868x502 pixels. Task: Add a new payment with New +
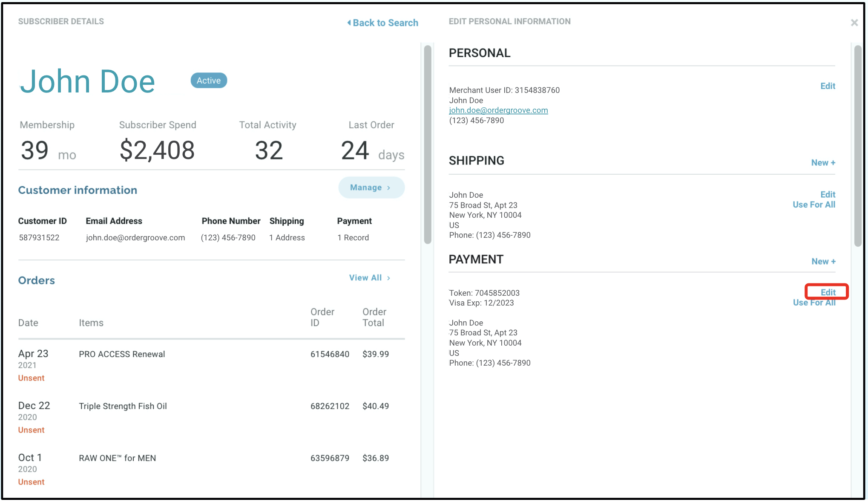pyautogui.click(x=823, y=262)
